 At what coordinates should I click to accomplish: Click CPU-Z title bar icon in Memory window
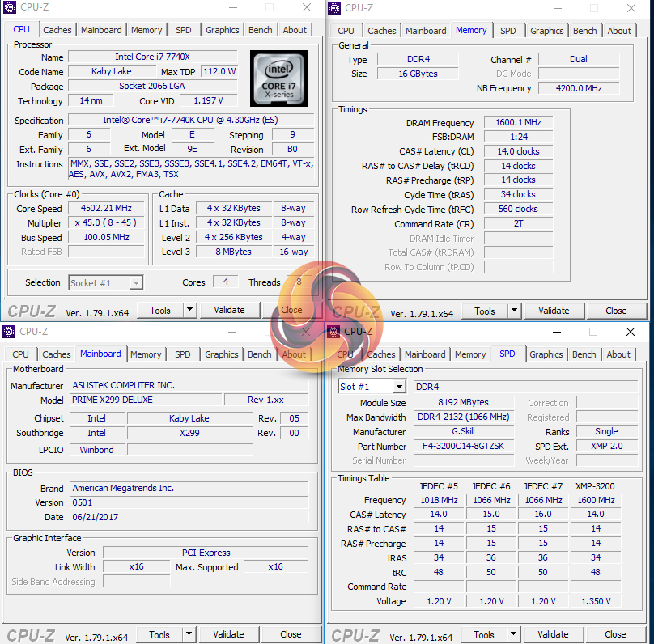click(x=334, y=8)
